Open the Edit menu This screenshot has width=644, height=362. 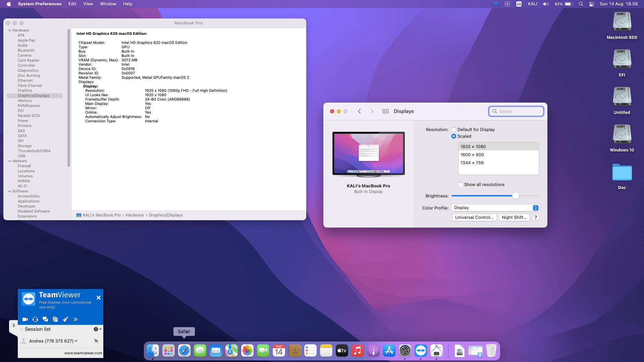pos(72,4)
